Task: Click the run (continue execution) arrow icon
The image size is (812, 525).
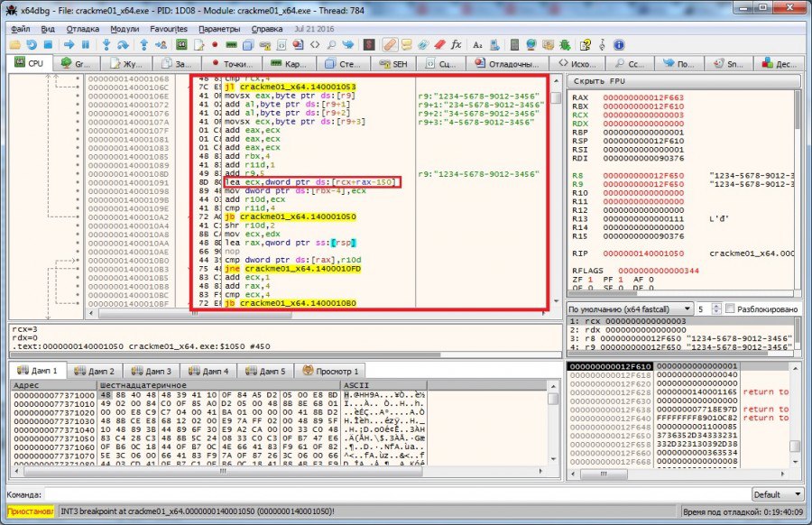Action: (69, 43)
